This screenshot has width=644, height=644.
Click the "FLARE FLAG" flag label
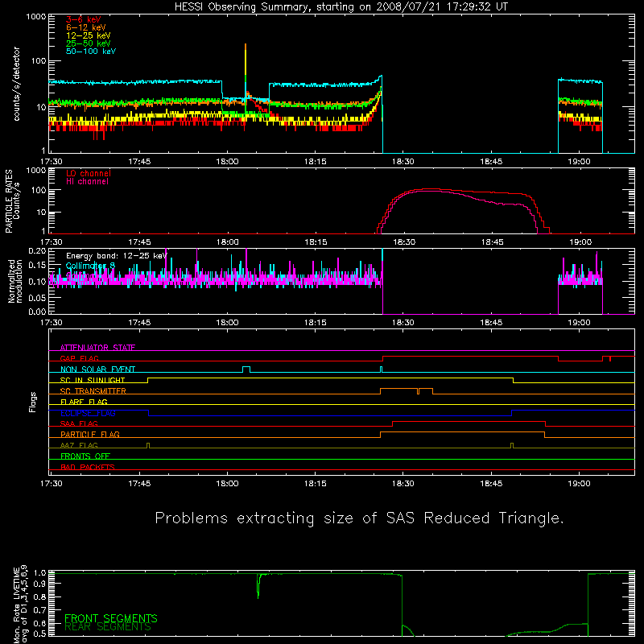pyautogui.click(x=84, y=402)
